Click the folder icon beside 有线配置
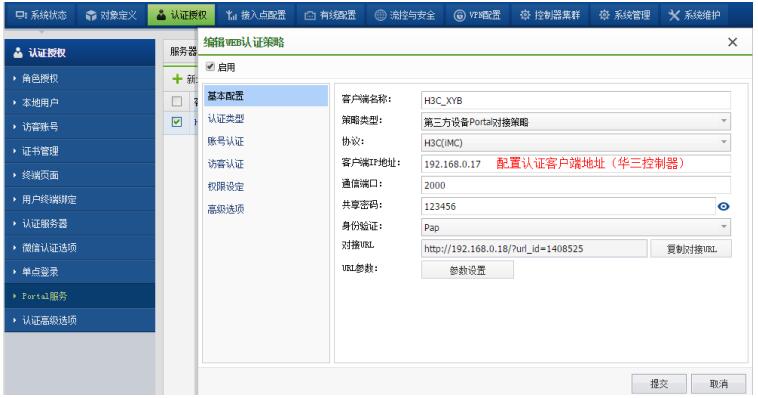Viewport: 758px width, 398px height. [x=310, y=16]
